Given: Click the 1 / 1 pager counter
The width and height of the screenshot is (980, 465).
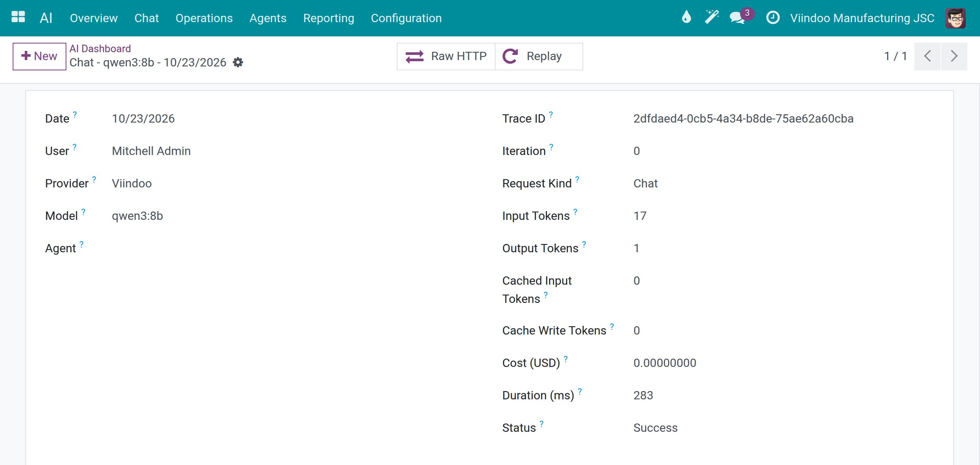Looking at the screenshot, I should point(895,56).
